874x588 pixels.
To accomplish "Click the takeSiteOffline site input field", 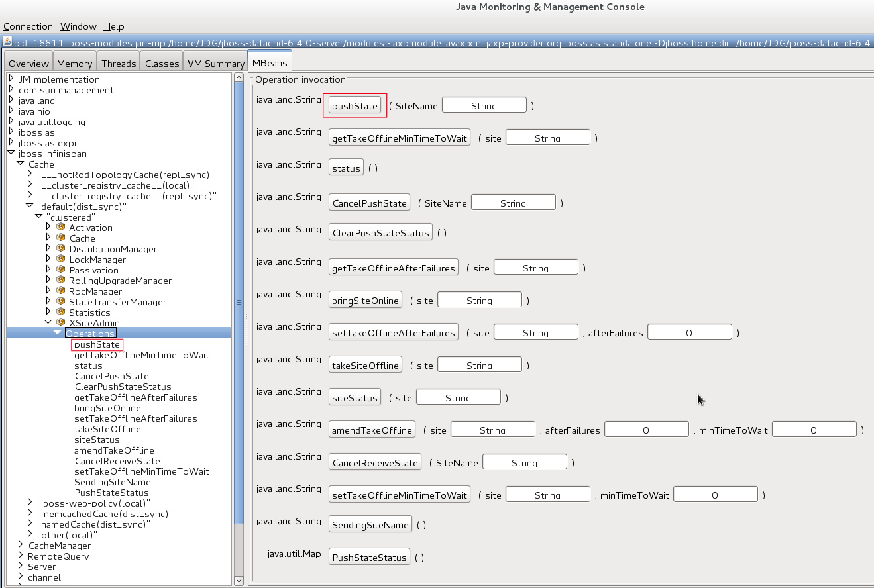I will (479, 365).
